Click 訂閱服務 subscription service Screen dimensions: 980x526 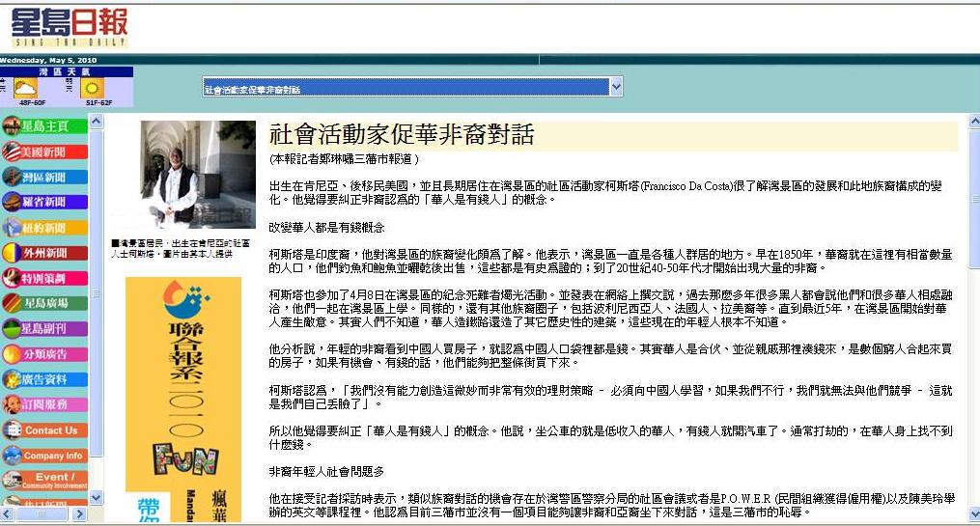(44, 404)
